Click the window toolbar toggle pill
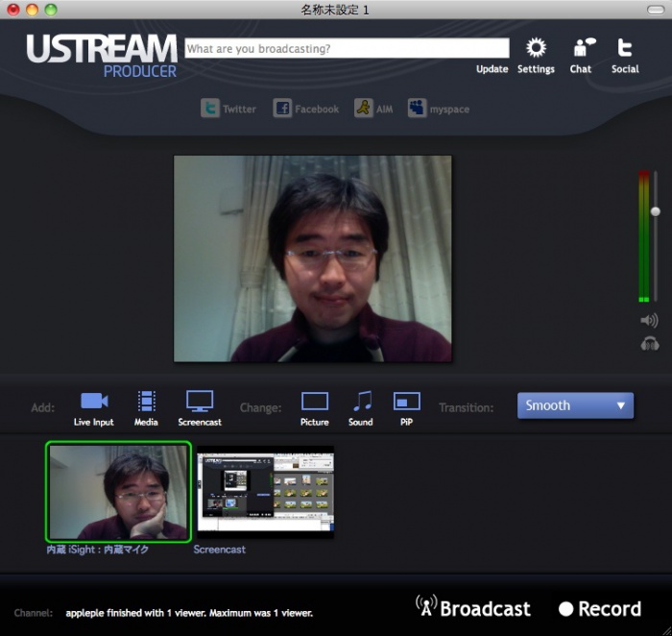The height and width of the screenshot is (636, 672). pyautogui.click(x=656, y=10)
